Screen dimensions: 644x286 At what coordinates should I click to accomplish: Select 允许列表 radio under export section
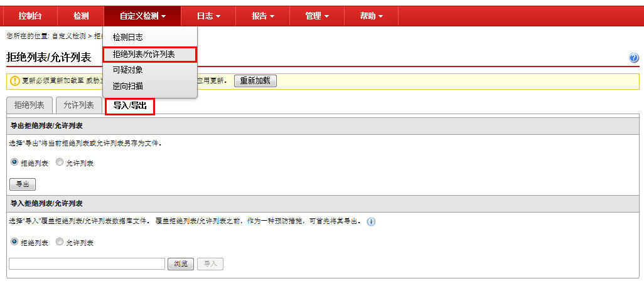coord(60,162)
